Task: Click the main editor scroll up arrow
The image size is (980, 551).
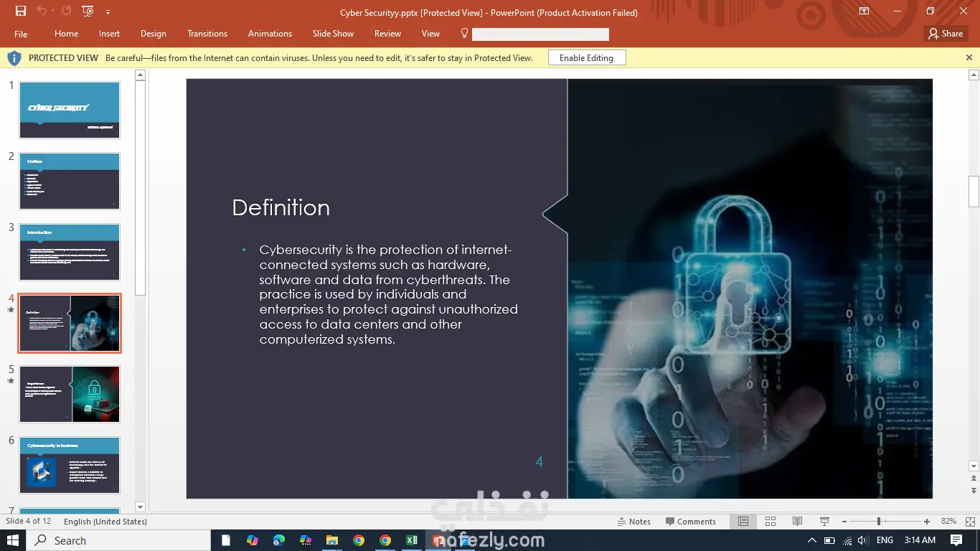Action: 974,75
